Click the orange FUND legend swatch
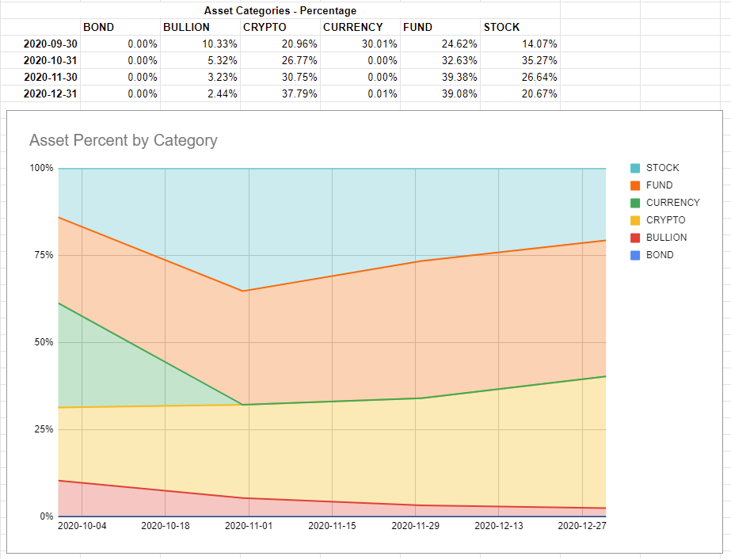Screen dimensions: 731x560 [x=635, y=185]
